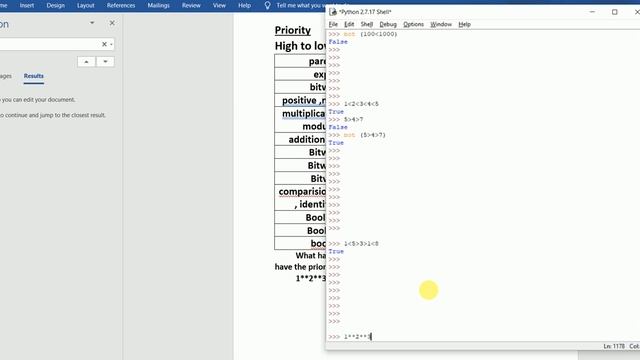Minimize the Python Shell window
Viewport: 640px width, 360px height.
pyautogui.click(x=592, y=12)
